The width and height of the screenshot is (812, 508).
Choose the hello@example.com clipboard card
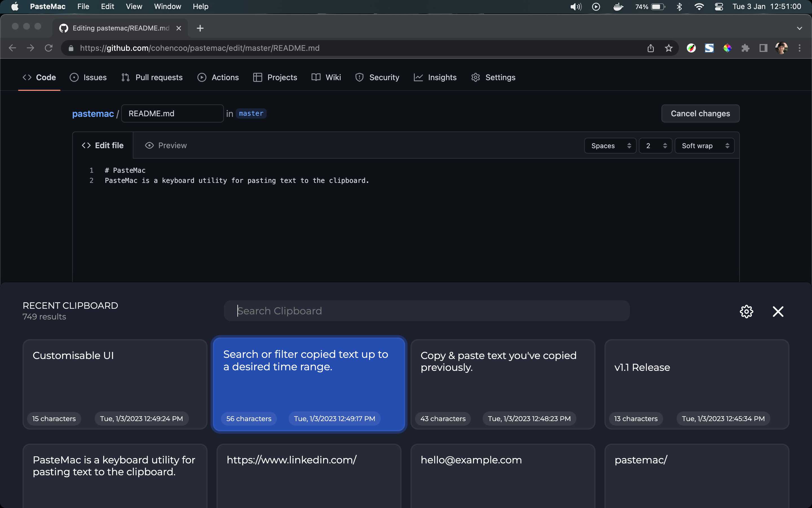(x=503, y=476)
